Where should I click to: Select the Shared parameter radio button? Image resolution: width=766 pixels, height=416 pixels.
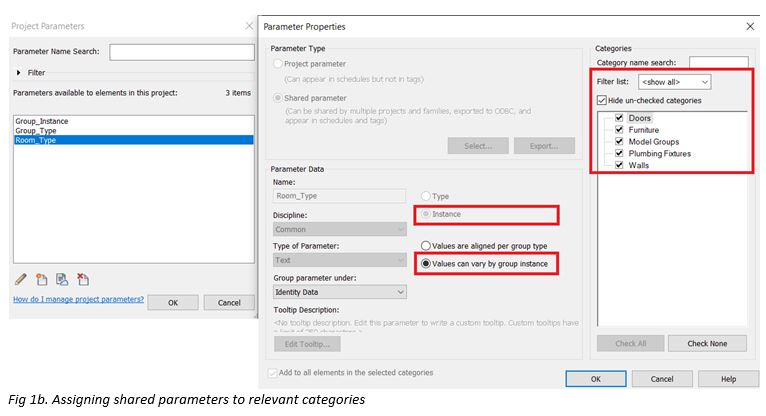click(x=278, y=98)
